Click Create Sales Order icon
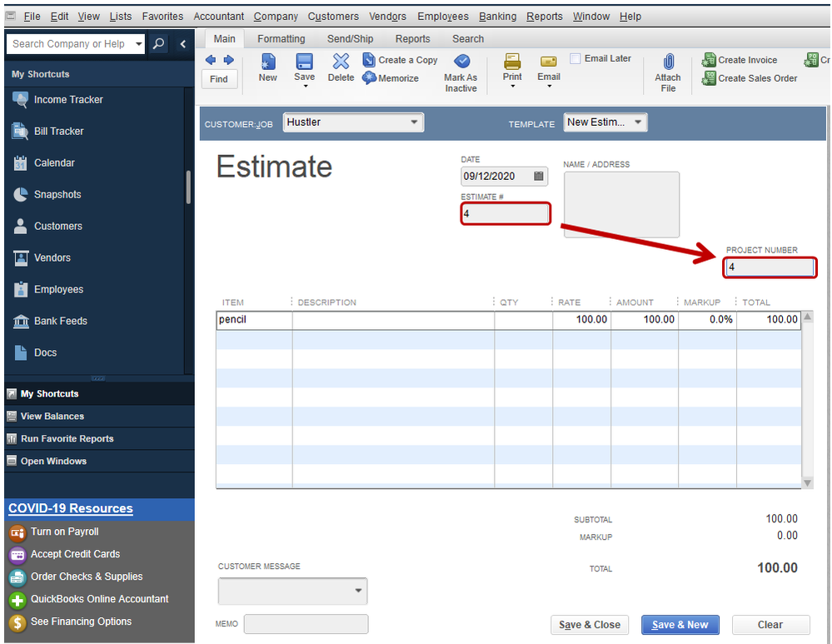The width and height of the screenshot is (832, 644). point(709,78)
